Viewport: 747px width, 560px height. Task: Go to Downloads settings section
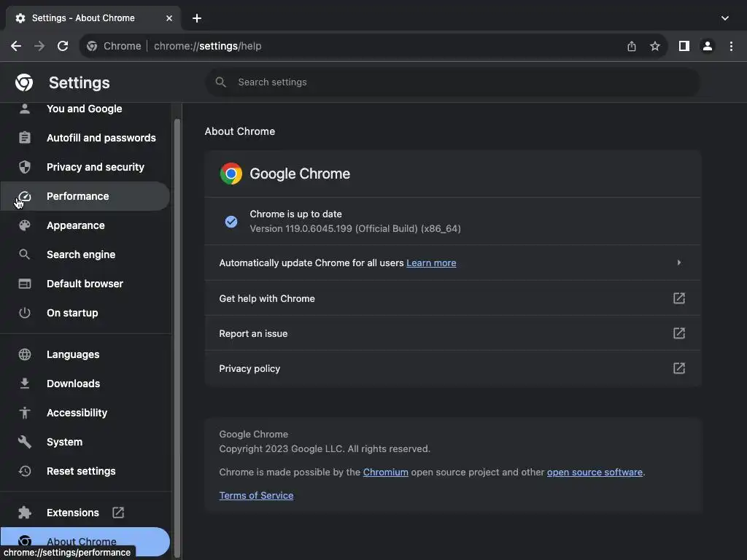73,384
